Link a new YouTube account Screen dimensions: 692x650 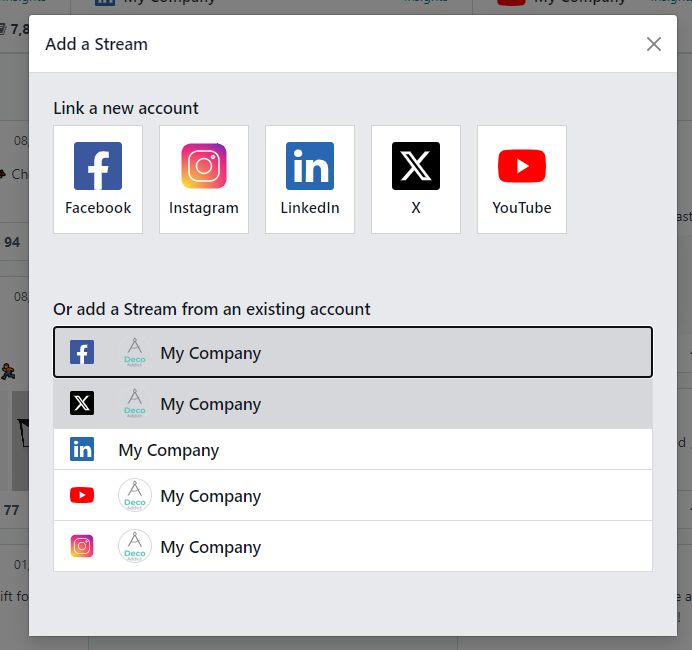(522, 179)
